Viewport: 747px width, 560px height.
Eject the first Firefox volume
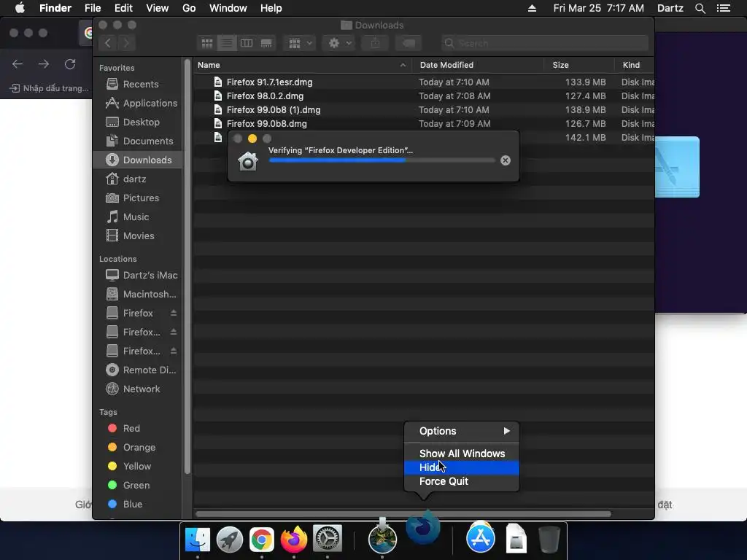(x=174, y=313)
